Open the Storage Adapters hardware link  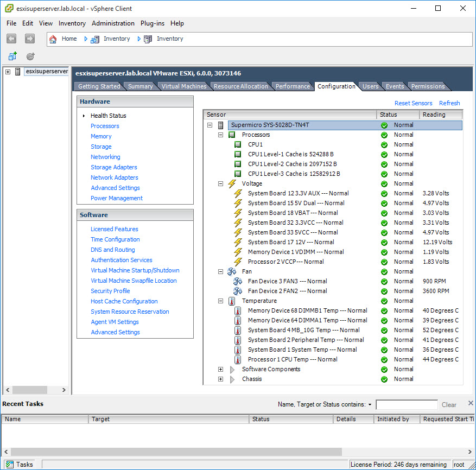pyautogui.click(x=114, y=167)
